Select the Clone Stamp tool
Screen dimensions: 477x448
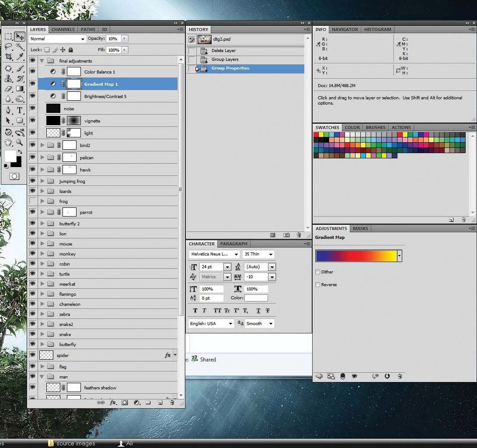8,78
